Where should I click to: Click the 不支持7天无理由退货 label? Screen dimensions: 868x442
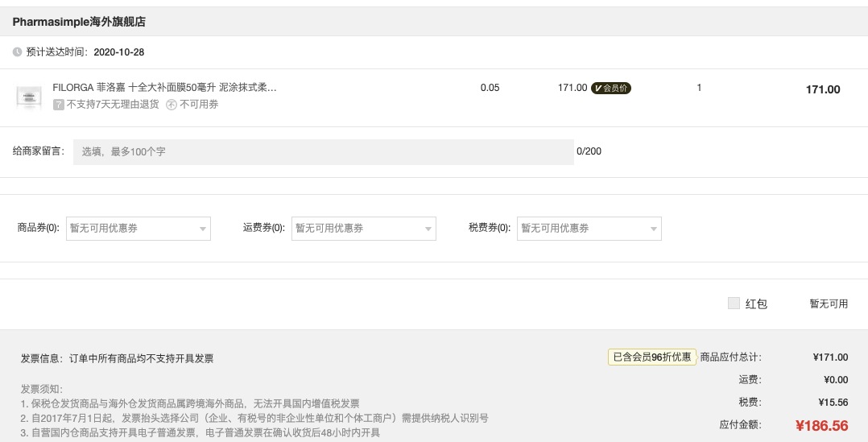coord(113,105)
